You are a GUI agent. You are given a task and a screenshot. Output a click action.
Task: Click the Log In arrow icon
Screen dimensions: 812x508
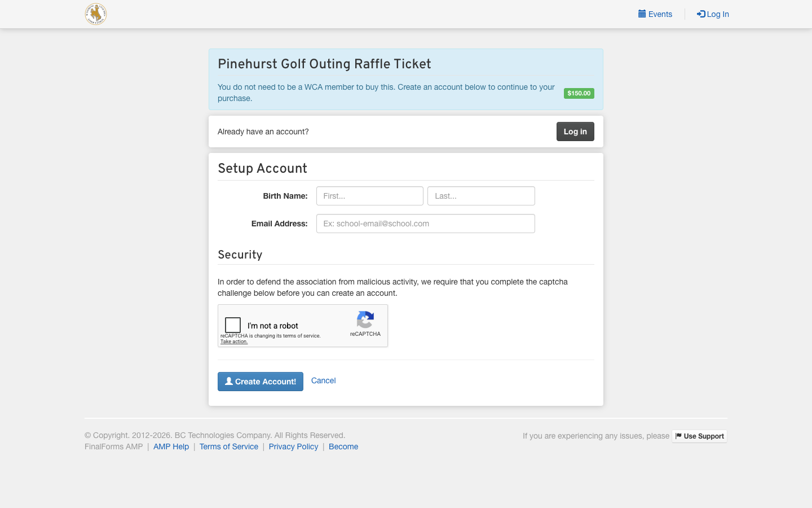pyautogui.click(x=701, y=14)
